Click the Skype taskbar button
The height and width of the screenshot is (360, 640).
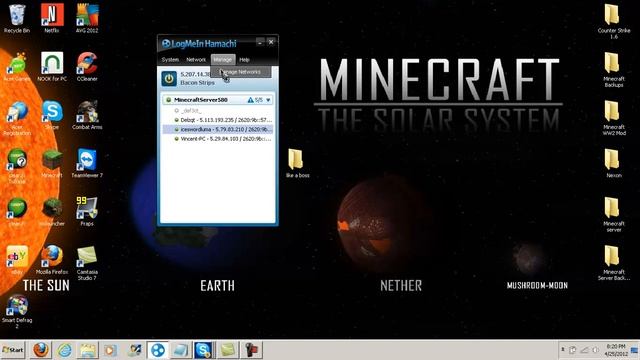[x=204, y=350]
